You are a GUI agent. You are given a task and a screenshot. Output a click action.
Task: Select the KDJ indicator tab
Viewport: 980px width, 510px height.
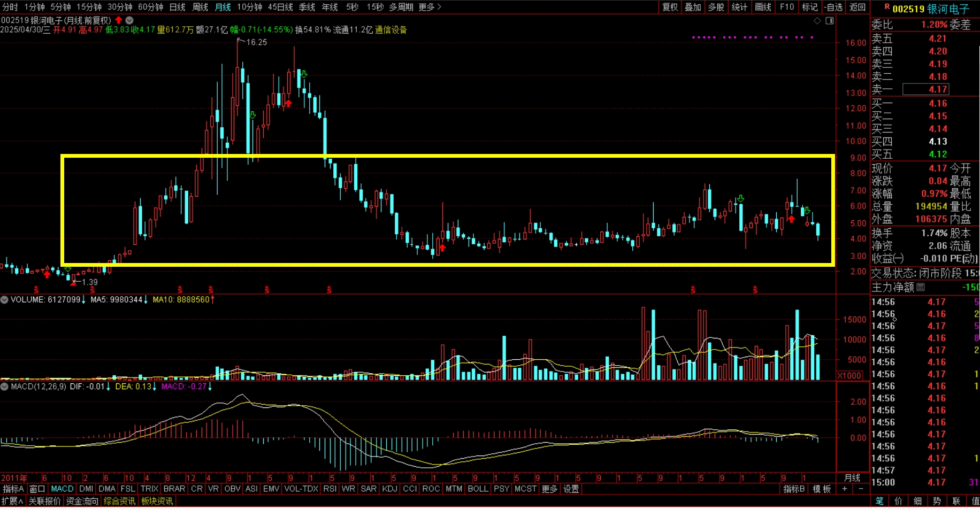pos(390,489)
